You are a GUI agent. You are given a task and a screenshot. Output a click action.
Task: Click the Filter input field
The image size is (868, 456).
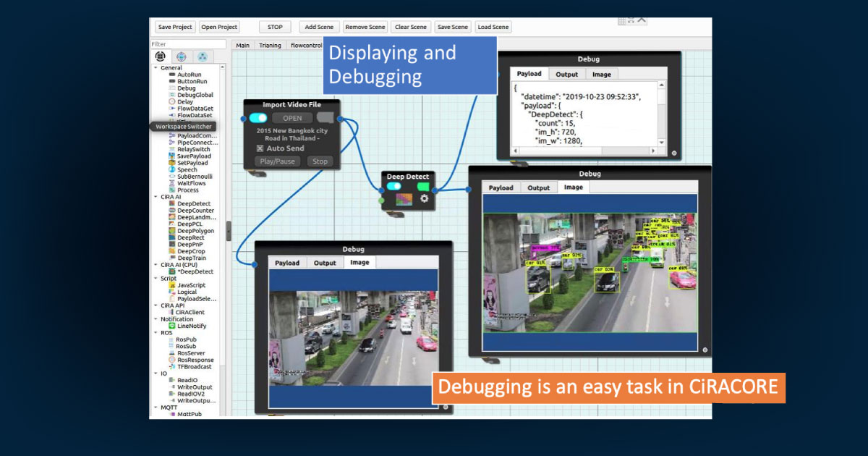[x=187, y=44]
